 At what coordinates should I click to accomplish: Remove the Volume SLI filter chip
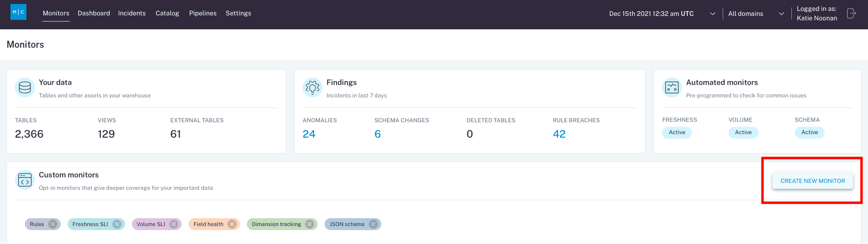click(174, 224)
